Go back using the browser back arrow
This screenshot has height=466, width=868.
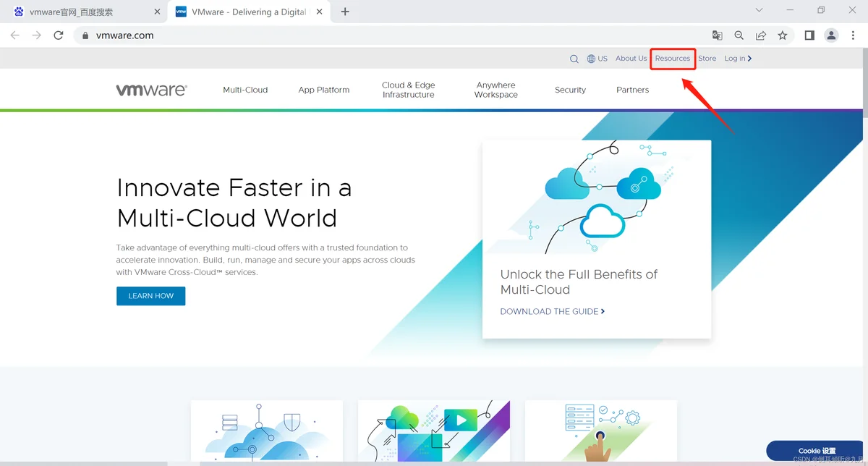(x=14, y=35)
